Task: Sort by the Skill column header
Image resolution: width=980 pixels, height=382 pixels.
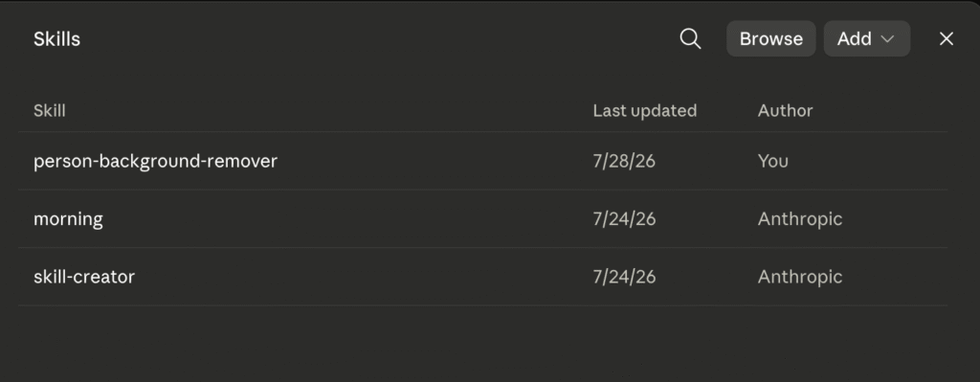Action: point(50,111)
